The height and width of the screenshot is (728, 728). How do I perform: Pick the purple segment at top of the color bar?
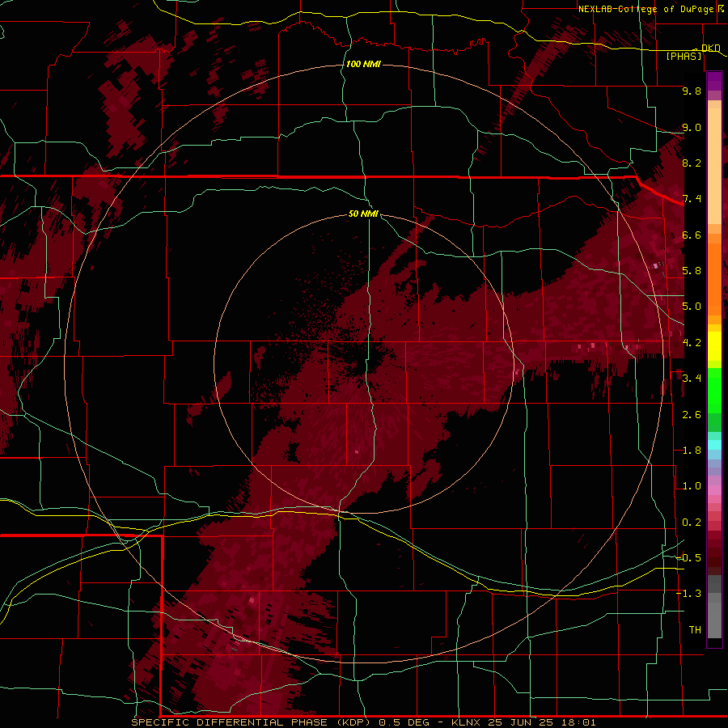[714, 81]
